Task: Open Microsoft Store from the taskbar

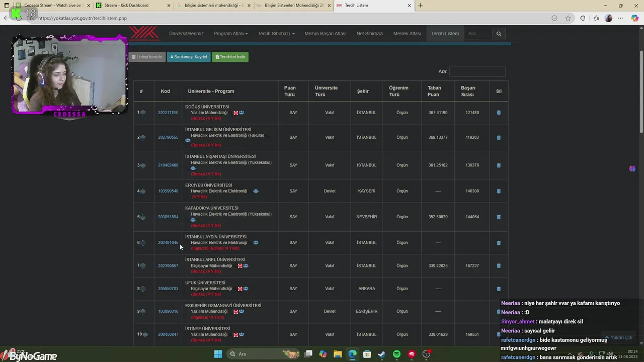Action: 367,354
